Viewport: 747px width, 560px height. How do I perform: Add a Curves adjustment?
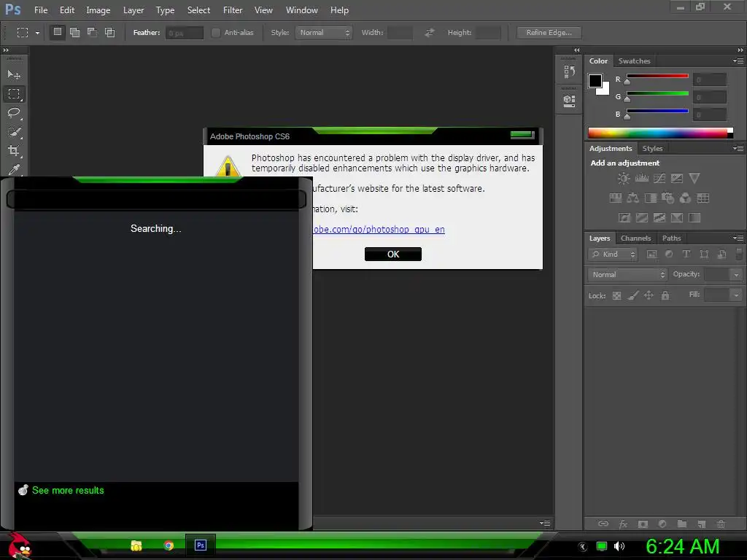click(659, 179)
